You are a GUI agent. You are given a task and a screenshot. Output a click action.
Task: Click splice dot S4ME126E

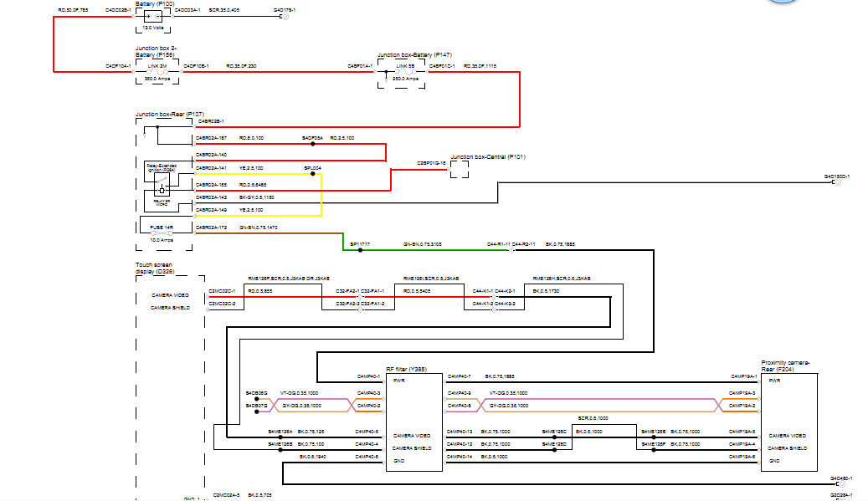coord(654,437)
